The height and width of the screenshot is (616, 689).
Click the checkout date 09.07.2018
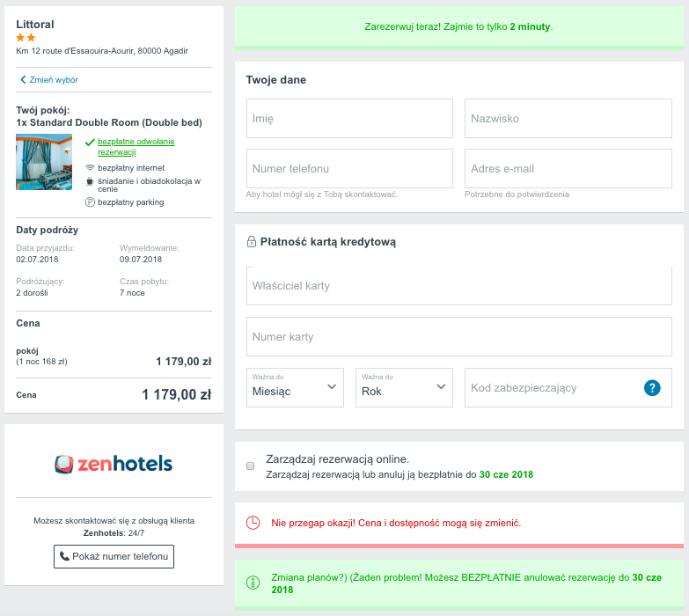[141, 260]
